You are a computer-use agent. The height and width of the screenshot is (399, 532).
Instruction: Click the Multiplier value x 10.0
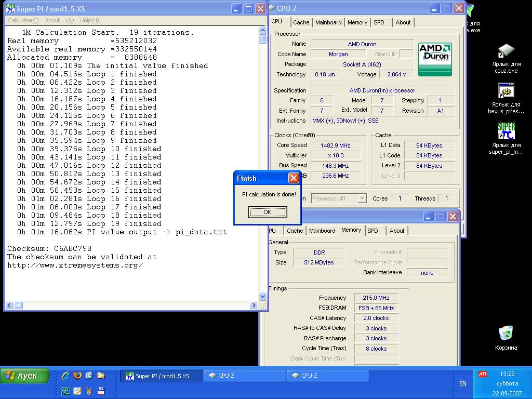tap(336, 155)
